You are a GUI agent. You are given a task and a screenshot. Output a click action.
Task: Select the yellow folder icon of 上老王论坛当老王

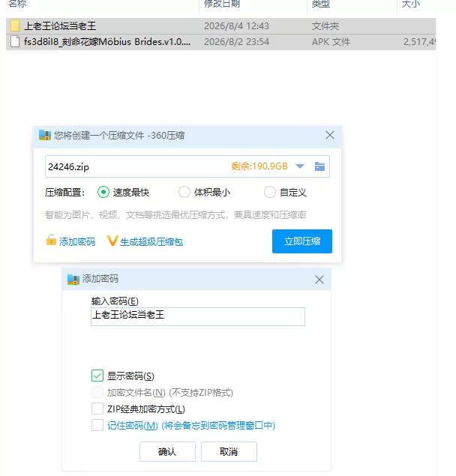pos(15,25)
